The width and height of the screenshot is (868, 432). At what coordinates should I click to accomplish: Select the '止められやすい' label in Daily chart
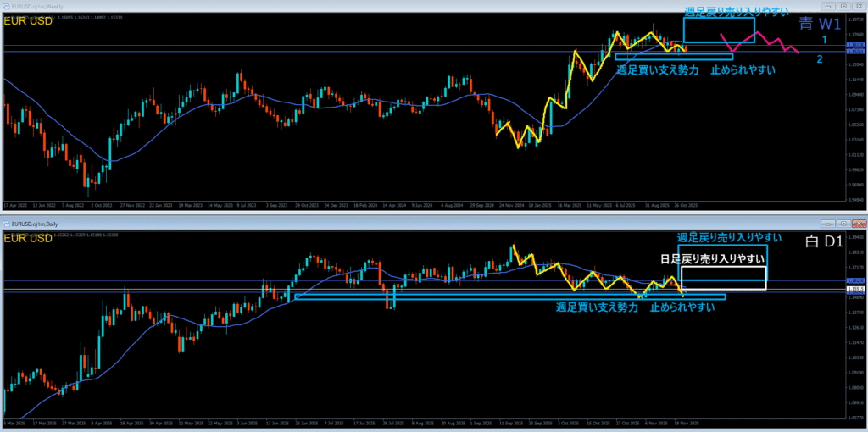click(682, 307)
